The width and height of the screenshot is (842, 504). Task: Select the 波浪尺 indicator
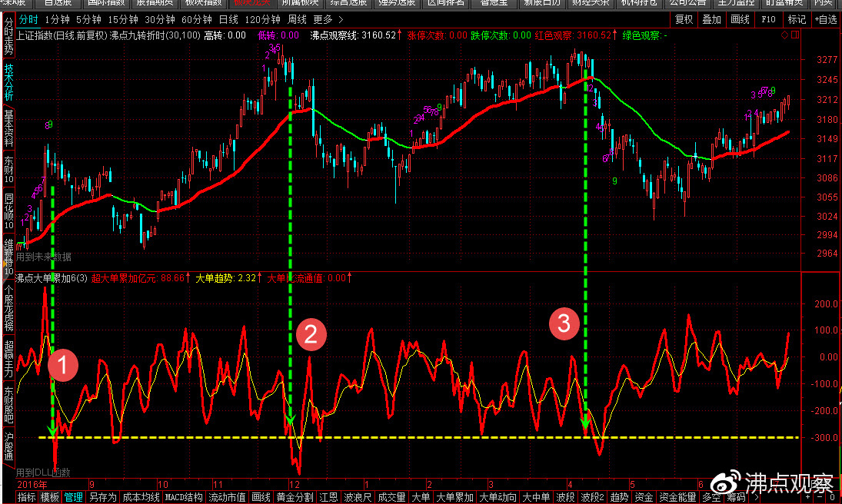point(358,498)
